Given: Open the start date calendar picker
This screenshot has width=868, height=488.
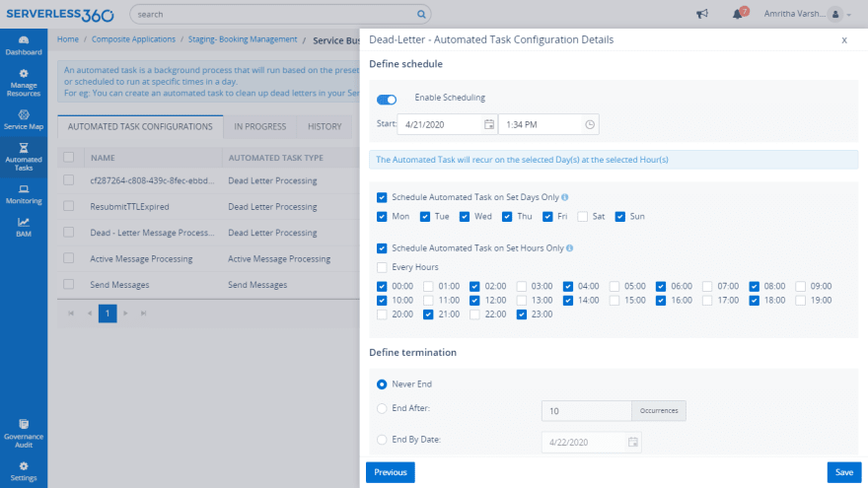Looking at the screenshot, I should coord(489,124).
